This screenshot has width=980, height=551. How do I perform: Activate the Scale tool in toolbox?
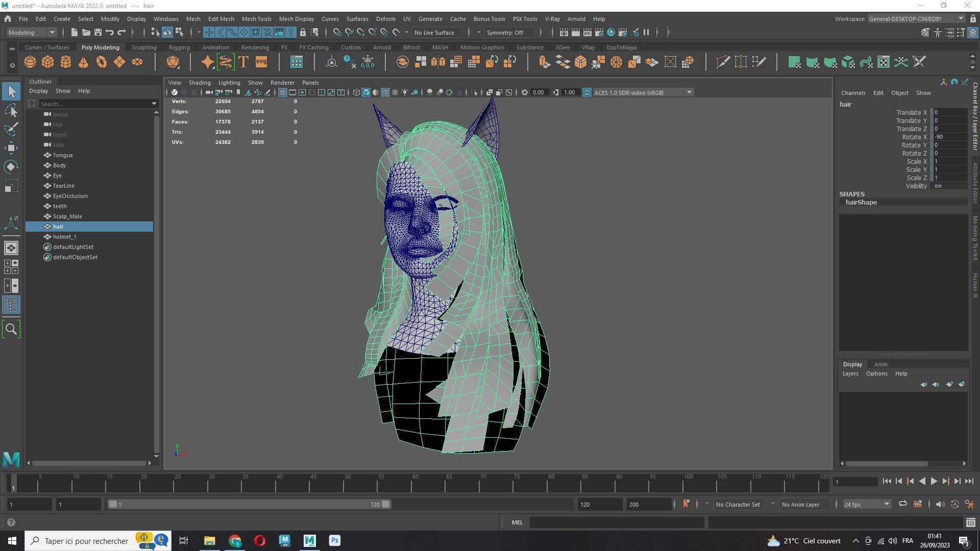[x=11, y=186]
